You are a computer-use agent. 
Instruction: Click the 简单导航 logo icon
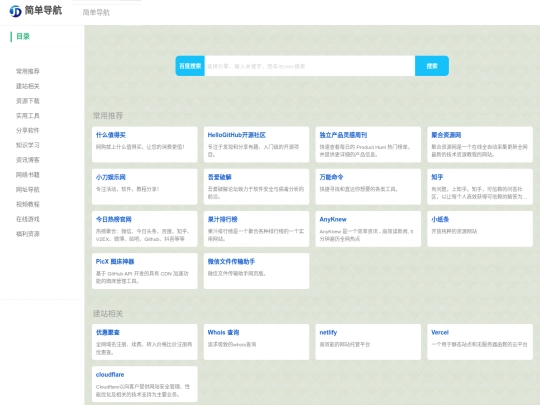pyautogui.click(x=15, y=11)
